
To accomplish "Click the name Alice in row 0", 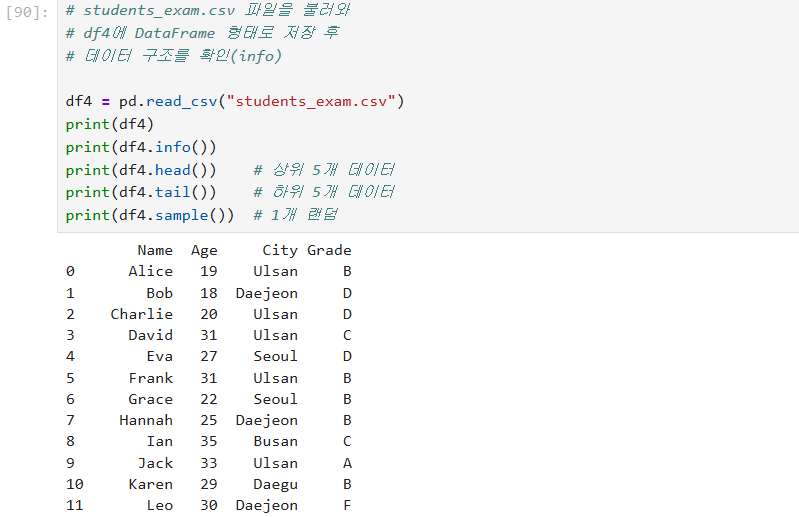I will (150, 271).
